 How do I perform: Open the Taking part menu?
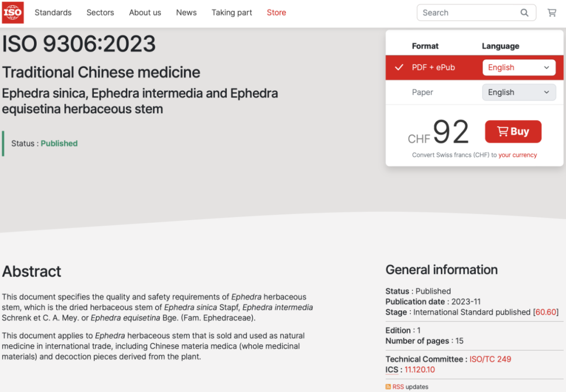pos(232,13)
